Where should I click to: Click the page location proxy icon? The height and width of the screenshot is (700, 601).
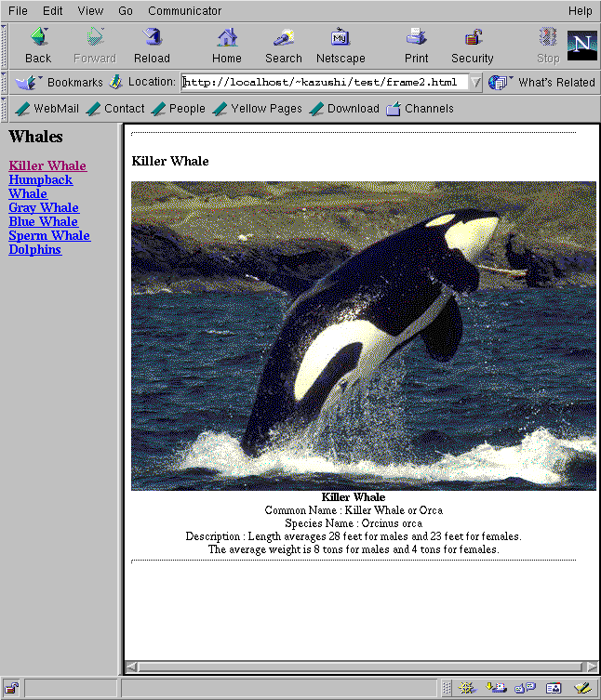(x=115, y=82)
